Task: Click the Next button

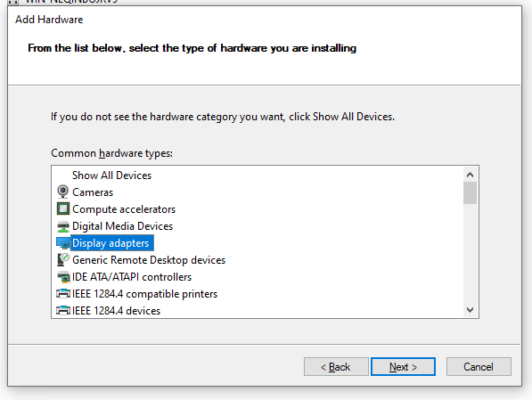Action: pyautogui.click(x=403, y=367)
